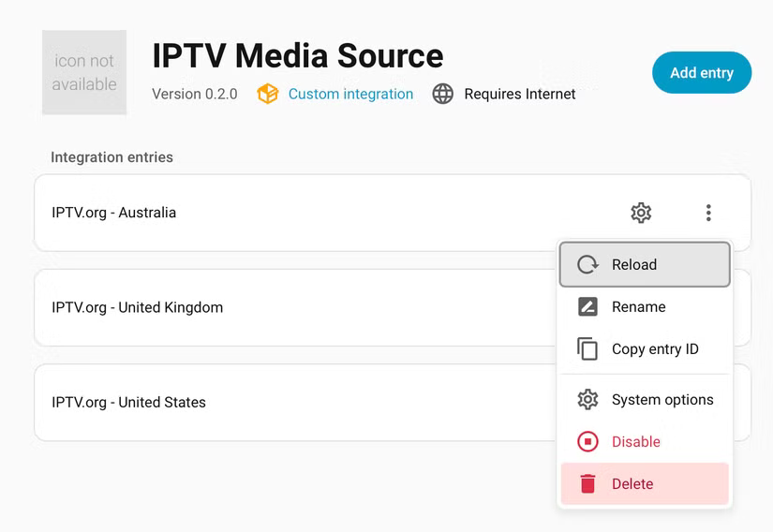Select the Copy entry ID menu text
Image resolution: width=773 pixels, height=532 pixels.
tap(655, 349)
